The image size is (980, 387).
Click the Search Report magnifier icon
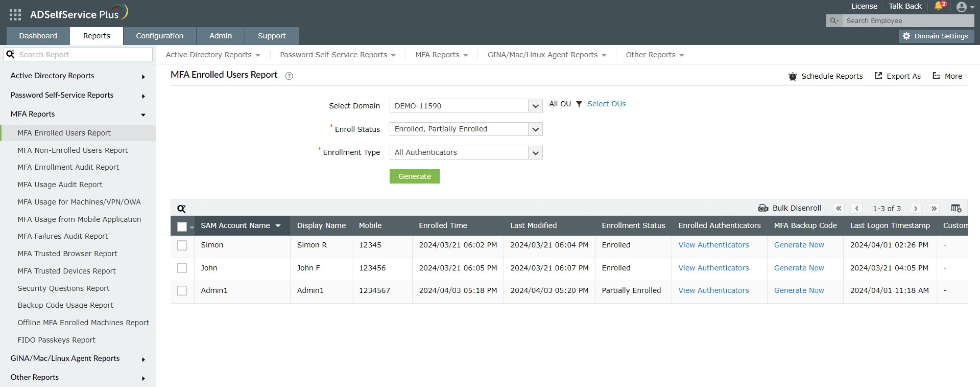(x=10, y=54)
